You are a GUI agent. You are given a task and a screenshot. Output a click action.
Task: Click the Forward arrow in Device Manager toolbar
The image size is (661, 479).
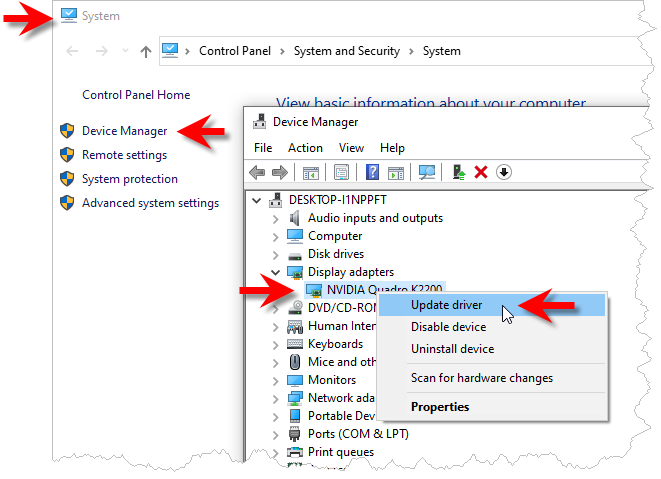click(x=280, y=172)
